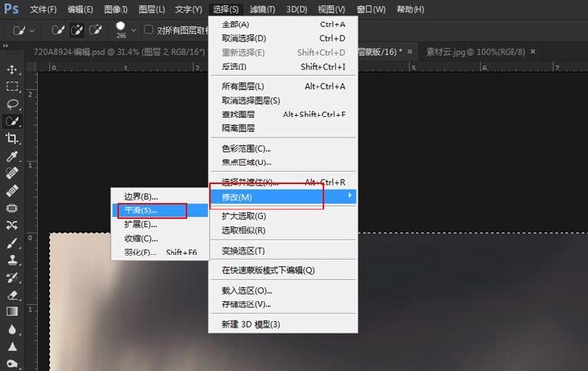
Task: Open 载入选区(O)... dialog
Action: click(283, 291)
